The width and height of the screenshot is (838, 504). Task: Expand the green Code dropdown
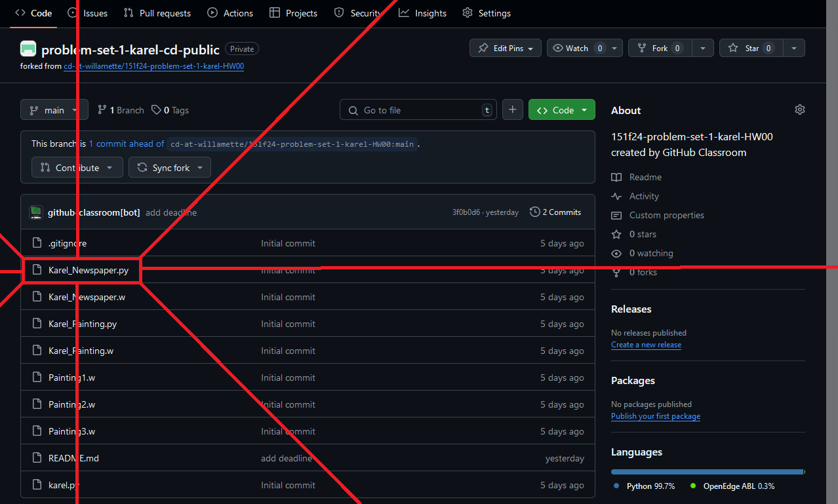click(x=562, y=110)
